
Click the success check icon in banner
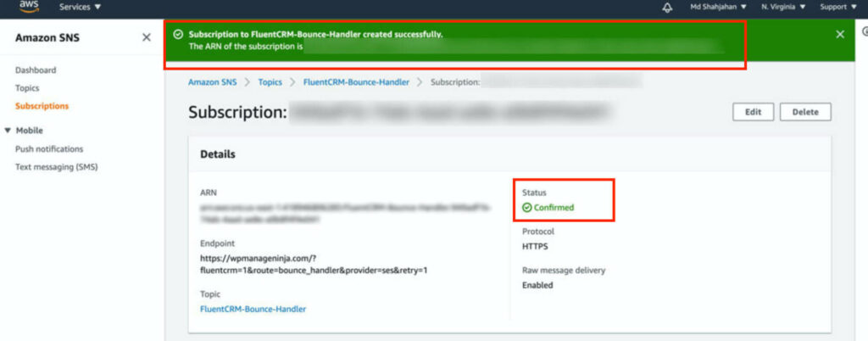tap(178, 34)
